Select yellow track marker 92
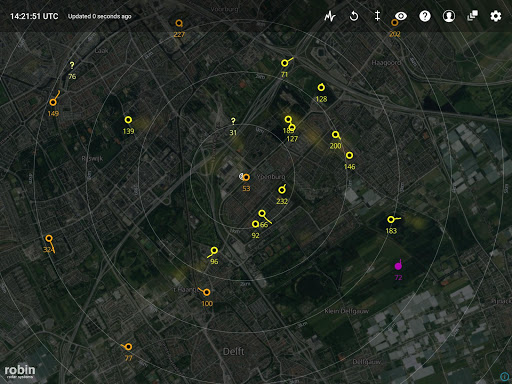512x384 pixels. pos(255,224)
